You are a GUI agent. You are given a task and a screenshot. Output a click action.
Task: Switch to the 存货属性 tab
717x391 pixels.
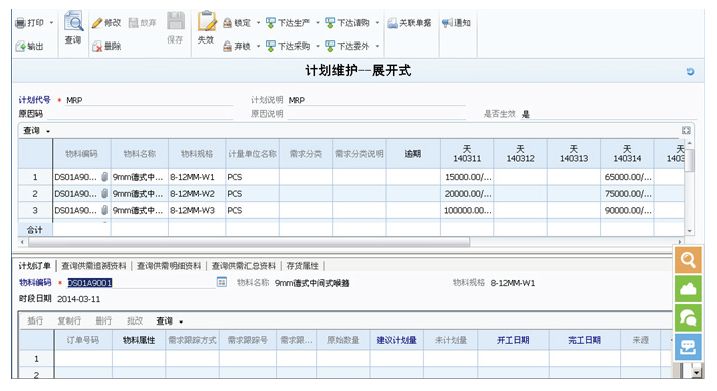[x=302, y=266]
